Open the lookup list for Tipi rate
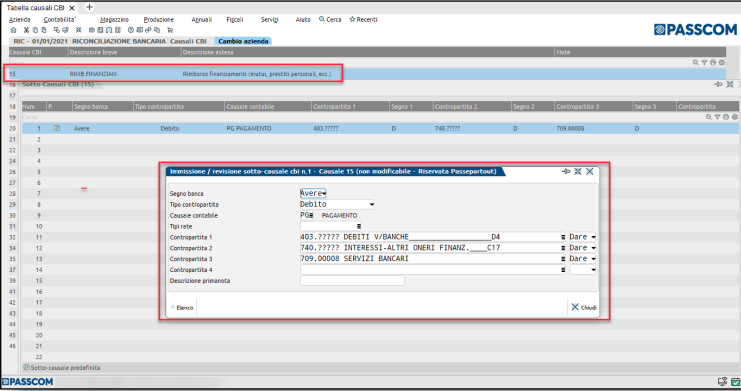Screen dimensions: 741x391 359,226
